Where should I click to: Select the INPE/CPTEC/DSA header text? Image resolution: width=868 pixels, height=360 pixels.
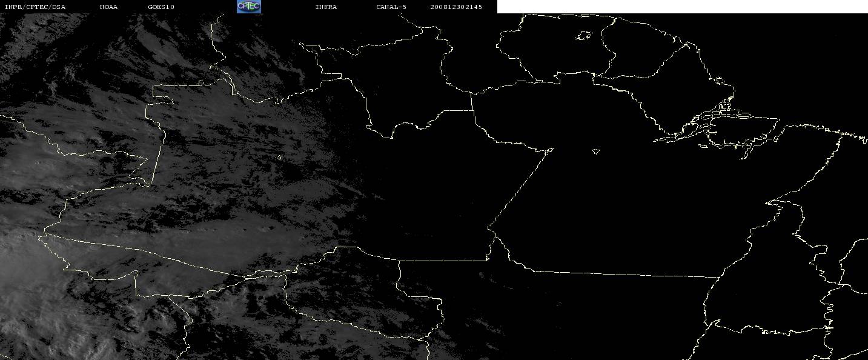click(x=35, y=7)
